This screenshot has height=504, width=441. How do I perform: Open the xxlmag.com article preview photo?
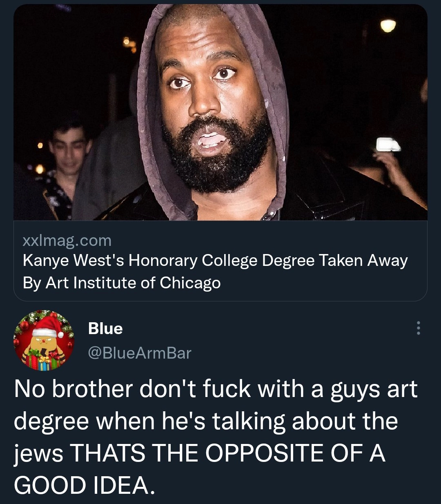(220, 112)
